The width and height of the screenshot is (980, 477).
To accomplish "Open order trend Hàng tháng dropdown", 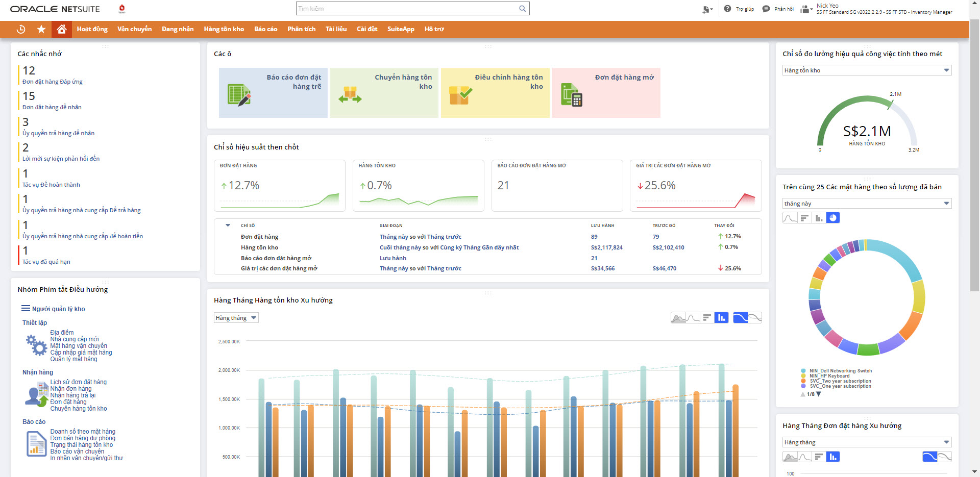I will (867, 442).
